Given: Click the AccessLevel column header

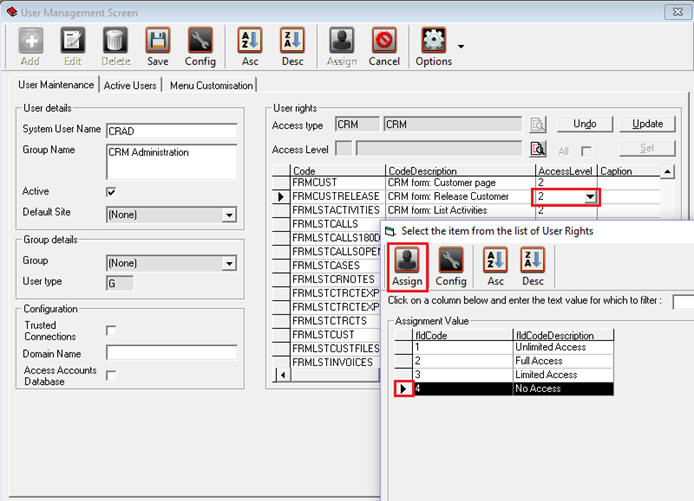Looking at the screenshot, I should click(x=566, y=170).
